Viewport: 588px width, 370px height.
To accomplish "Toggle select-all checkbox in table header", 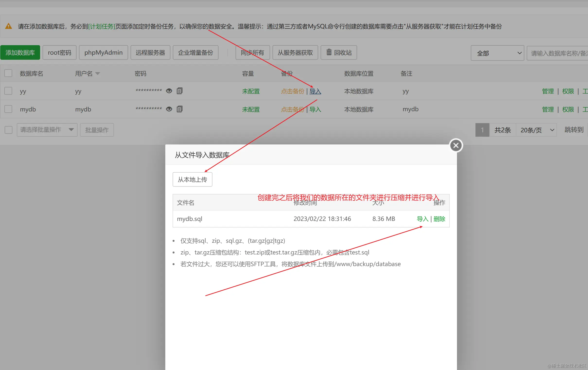I will tap(8, 73).
